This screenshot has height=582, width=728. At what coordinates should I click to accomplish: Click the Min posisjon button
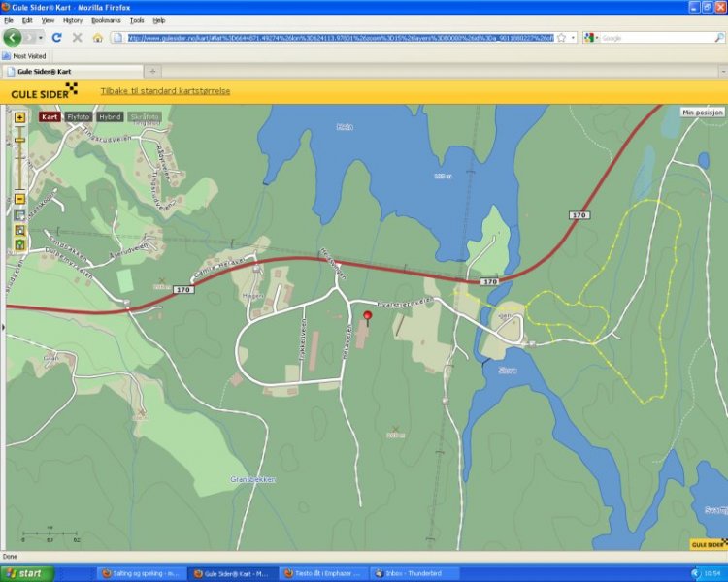point(702,113)
